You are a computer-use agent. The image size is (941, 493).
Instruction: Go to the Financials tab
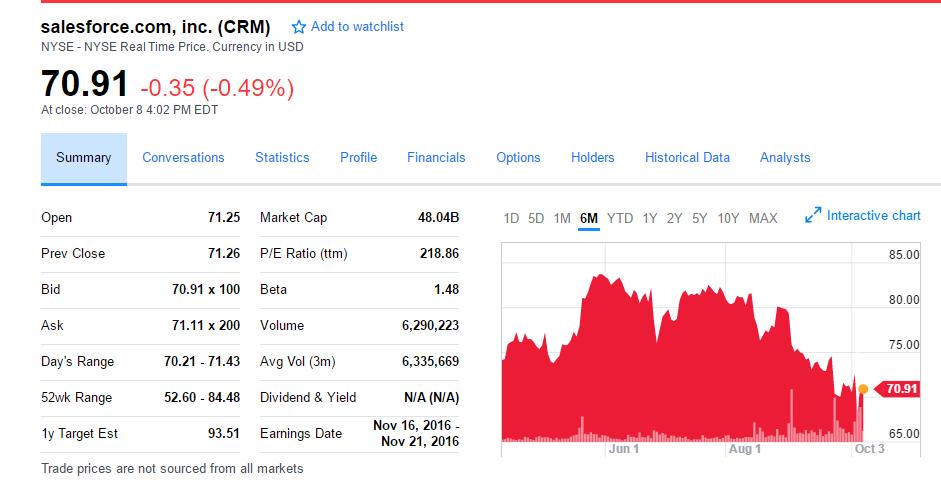pos(436,157)
